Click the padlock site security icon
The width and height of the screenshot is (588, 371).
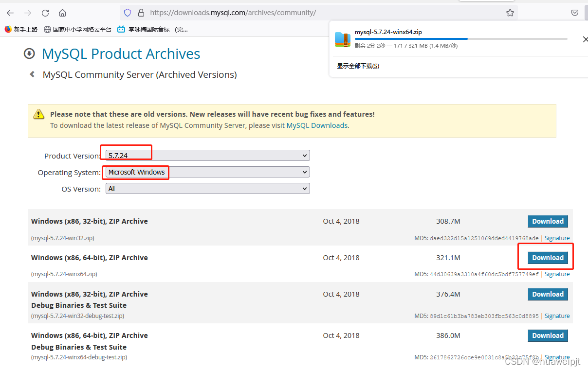point(141,13)
